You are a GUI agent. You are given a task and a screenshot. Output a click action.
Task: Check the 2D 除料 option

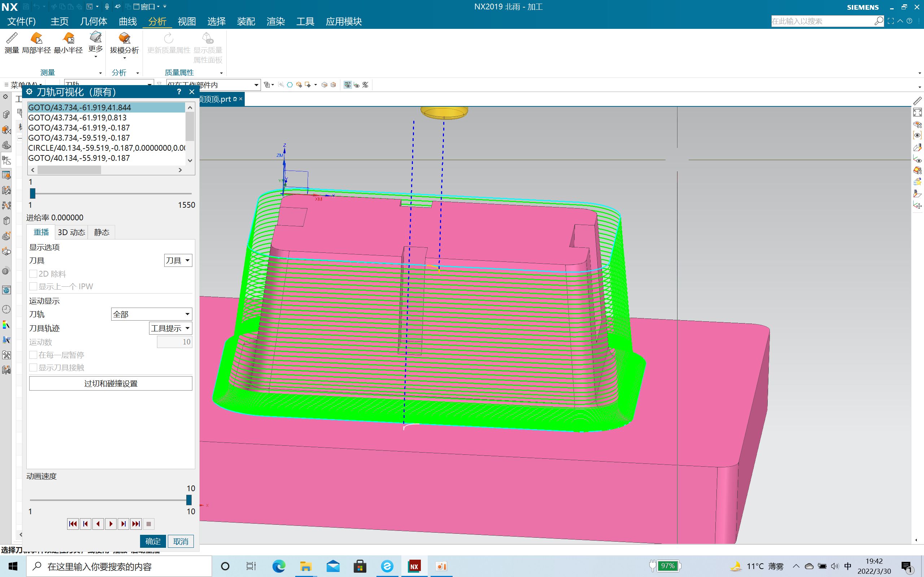[34, 274]
